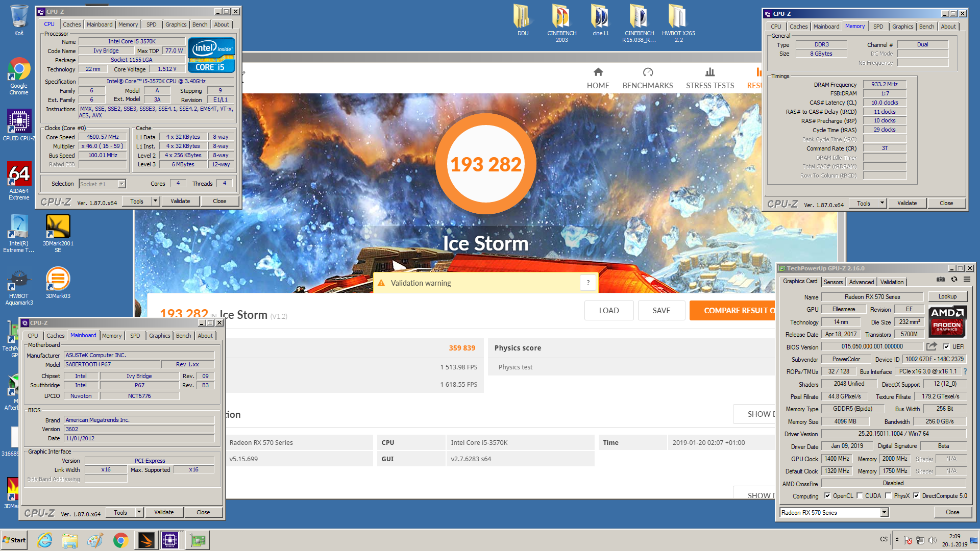Click the GPU-Z refresh icon
Viewport: 980px width, 551px height.
click(954, 280)
